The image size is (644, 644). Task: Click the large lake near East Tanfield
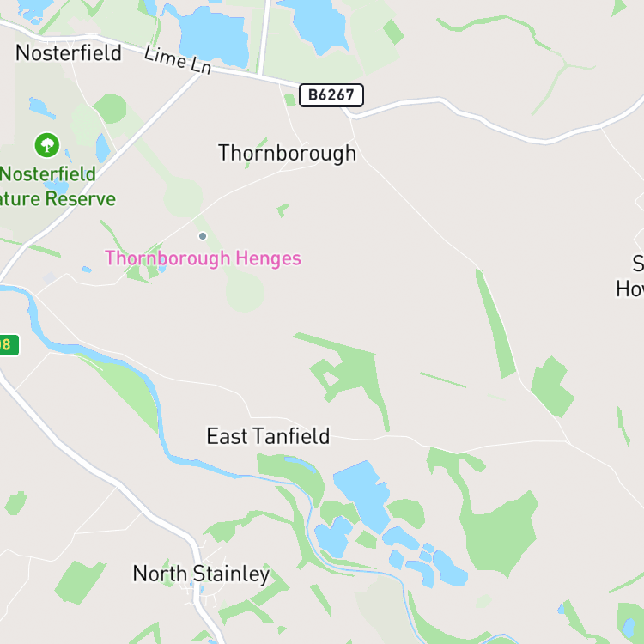point(363,495)
